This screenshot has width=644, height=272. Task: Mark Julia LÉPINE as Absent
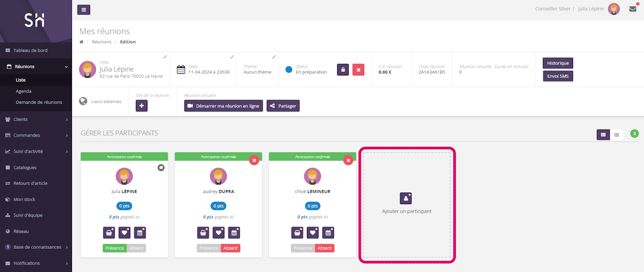[x=136, y=248]
